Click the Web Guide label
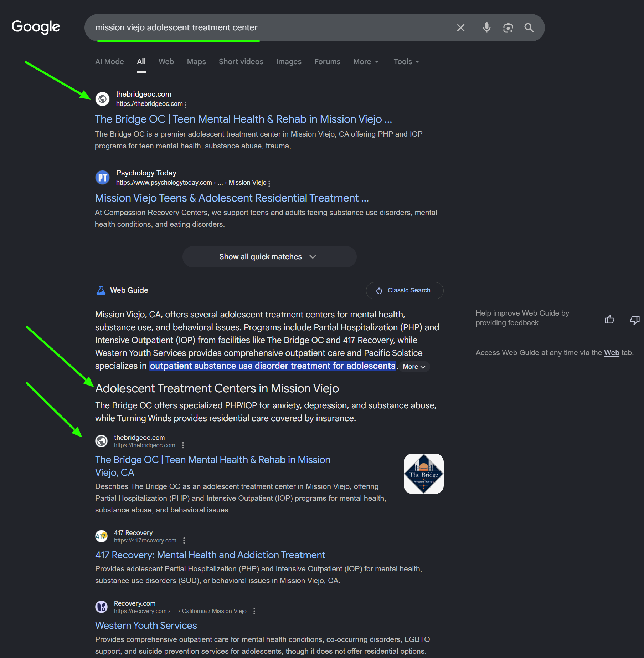The width and height of the screenshot is (644, 658). (129, 290)
